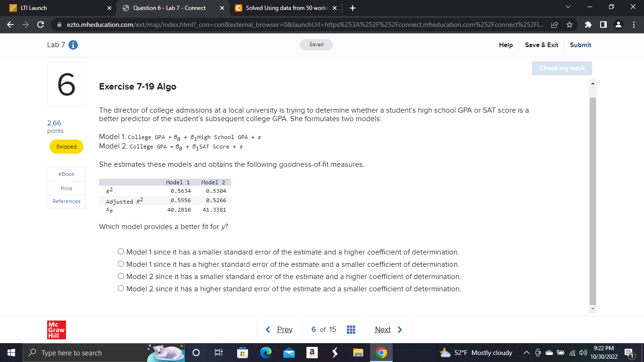Open the tab search chevron
The width and height of the screenshot is (644, 362).
tap(568, 7)
